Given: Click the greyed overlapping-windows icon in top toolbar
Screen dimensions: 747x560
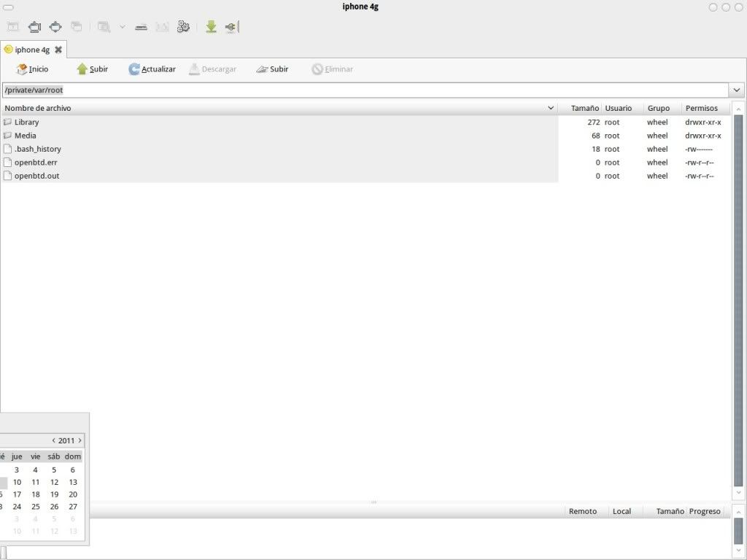Looking at the screenshot, I should click(76, 27).
